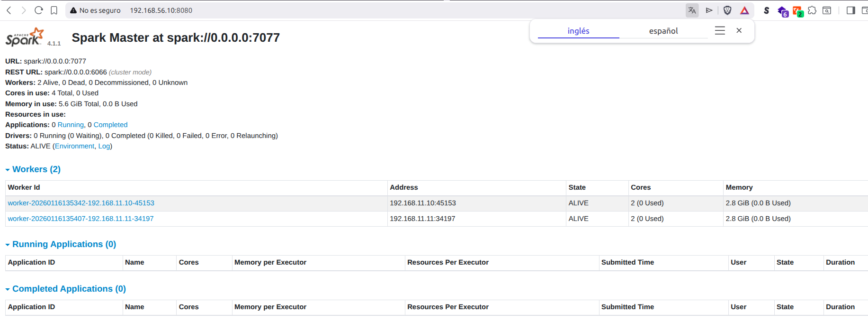This screenshot has width=868, height=331.
Task: Select the 'inglés' translation tab
Action: tap(578, 31)
